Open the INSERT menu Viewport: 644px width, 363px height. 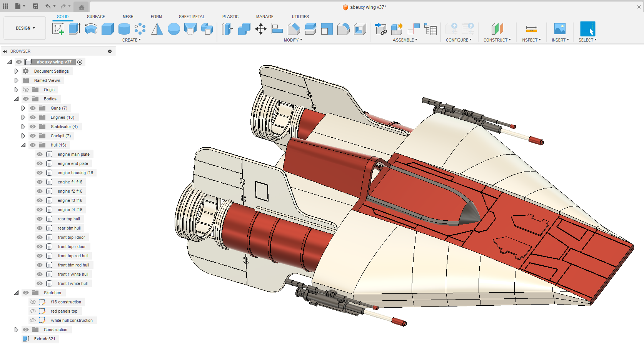(x=561, y=40)
